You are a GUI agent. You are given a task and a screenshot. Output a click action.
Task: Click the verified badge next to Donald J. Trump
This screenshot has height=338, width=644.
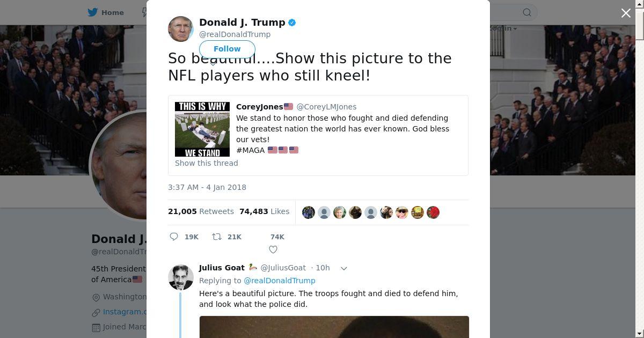(292, 23)
